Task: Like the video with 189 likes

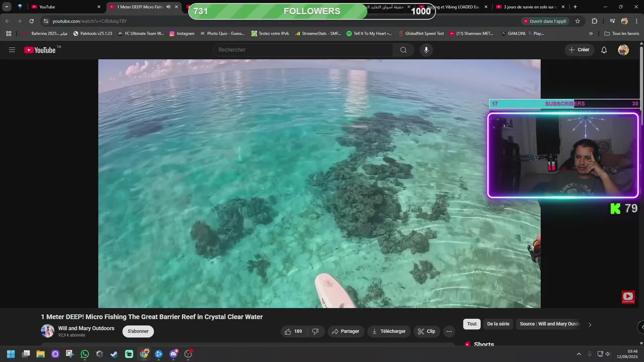Action: coord(293,331)
